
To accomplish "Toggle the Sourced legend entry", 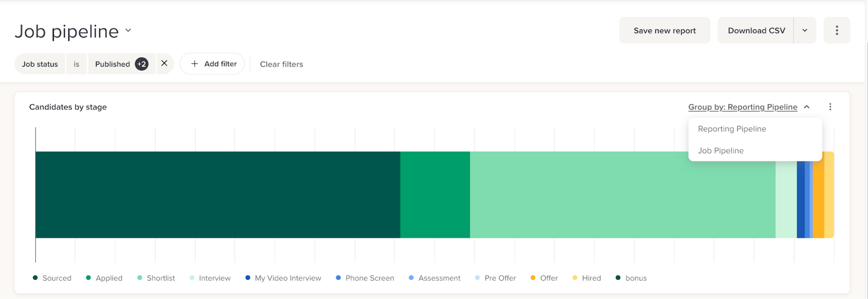I will tap(52, 278).
